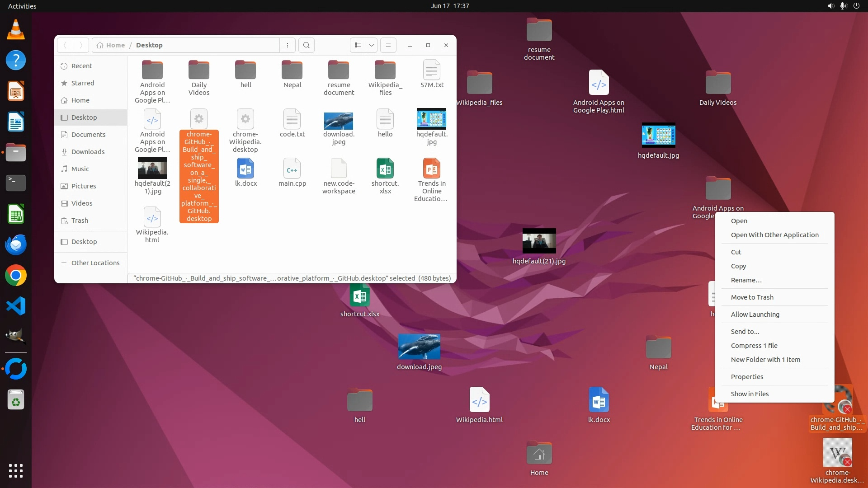Choose Move to Trash from context menu
Image resolution: width=868 pixels, height=488 pixels.
pos(752,297)
